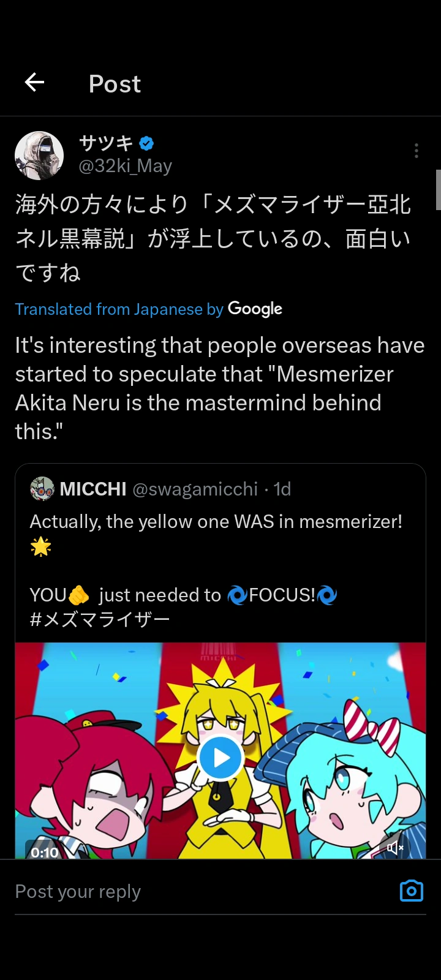Click the Google logo in the translation line
This screenshot has height=980, width=441.
[x=255, y=309]
